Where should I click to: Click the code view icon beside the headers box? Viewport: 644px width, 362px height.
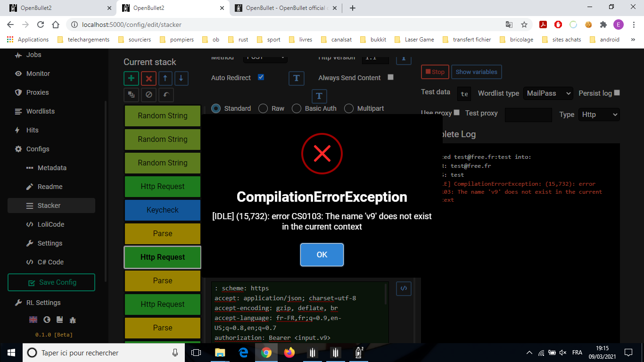click(x=404, y=288)
